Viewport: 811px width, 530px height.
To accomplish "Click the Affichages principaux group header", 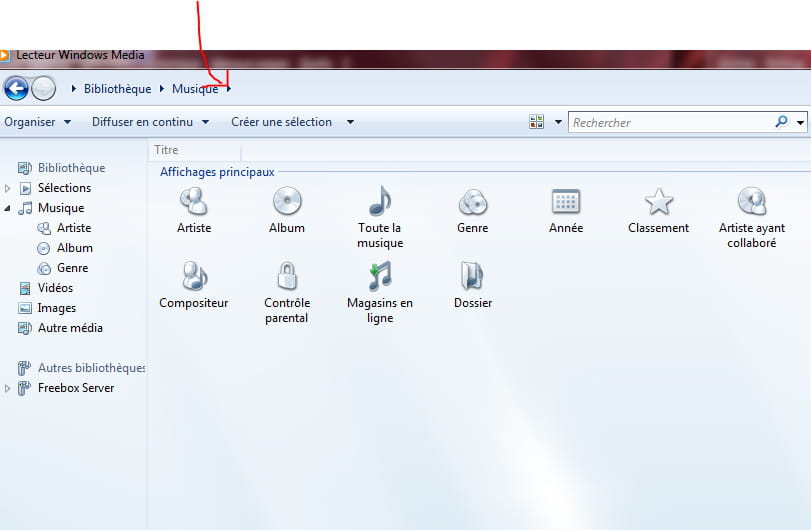I will [217, 172].
